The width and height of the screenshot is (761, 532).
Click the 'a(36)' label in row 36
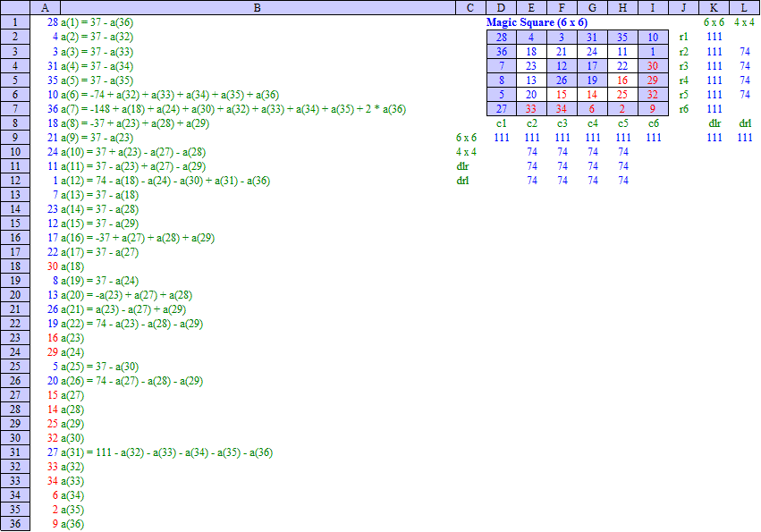(x=72, y=524)
